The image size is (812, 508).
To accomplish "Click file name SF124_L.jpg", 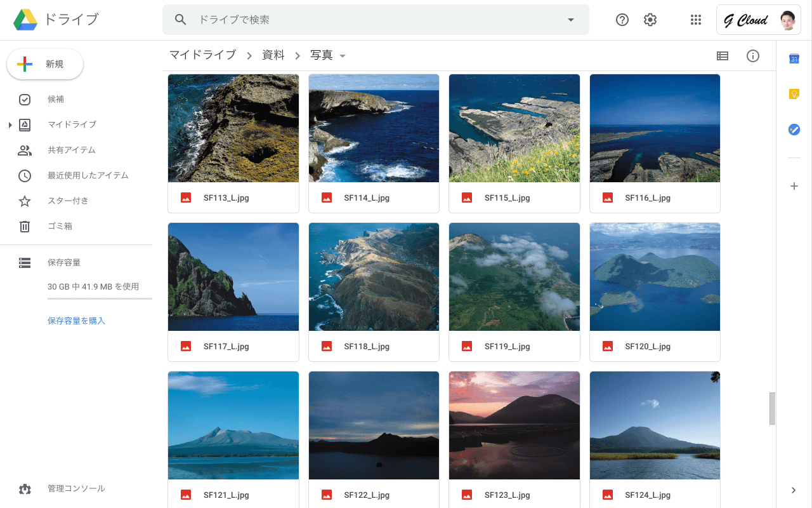I will coord(648,495).
